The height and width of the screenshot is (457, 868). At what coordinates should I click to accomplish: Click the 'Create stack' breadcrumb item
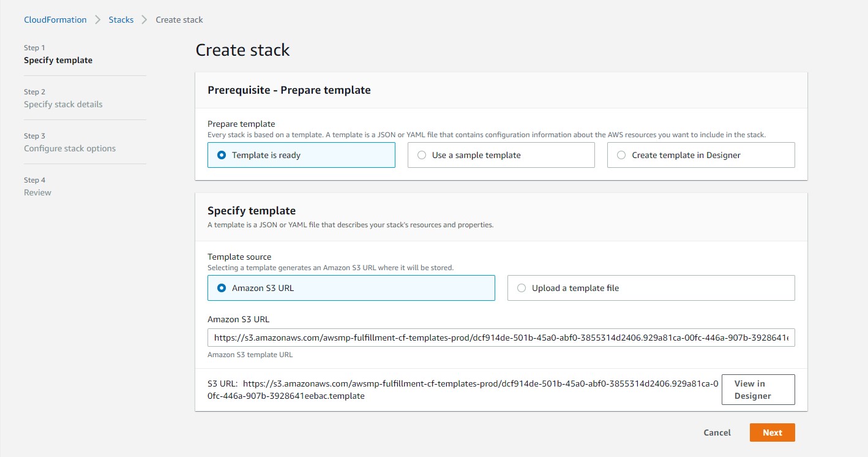coord(179,20)
